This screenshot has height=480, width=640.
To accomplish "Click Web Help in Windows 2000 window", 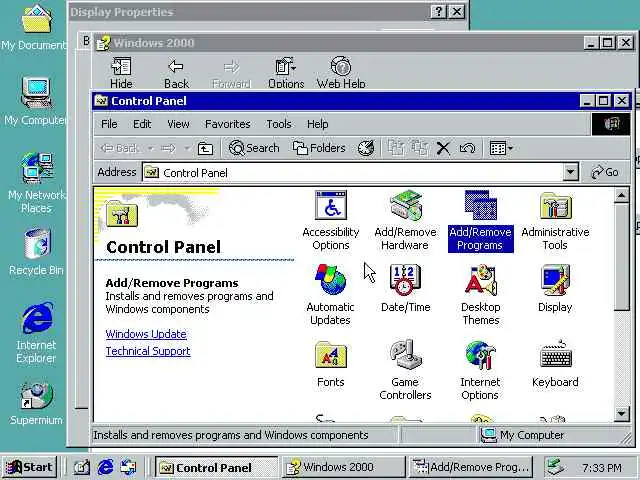I will pos(341,73).
